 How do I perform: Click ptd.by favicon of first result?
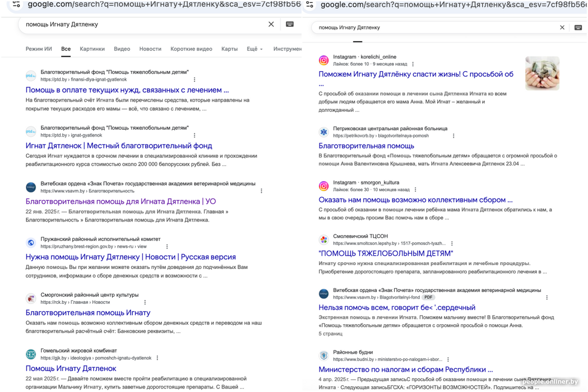pos(31,75)
